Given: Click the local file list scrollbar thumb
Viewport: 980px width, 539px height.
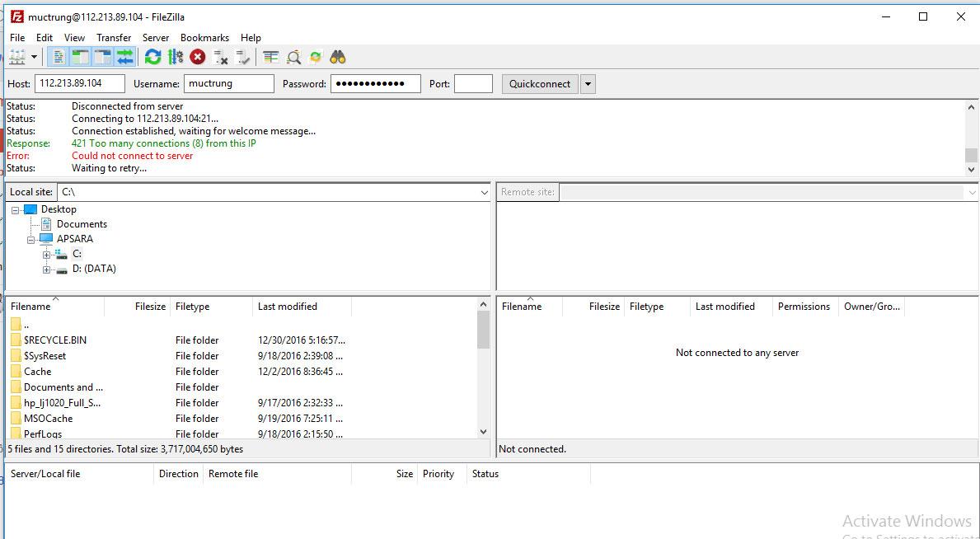Looking at the screenshot, I should click(x=483, y=330).
